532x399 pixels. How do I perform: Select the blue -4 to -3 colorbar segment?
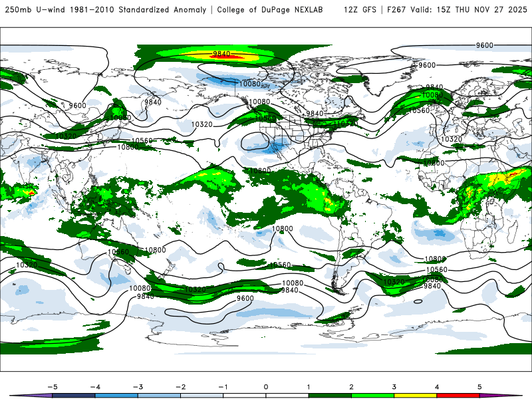[x=116, y=396]
